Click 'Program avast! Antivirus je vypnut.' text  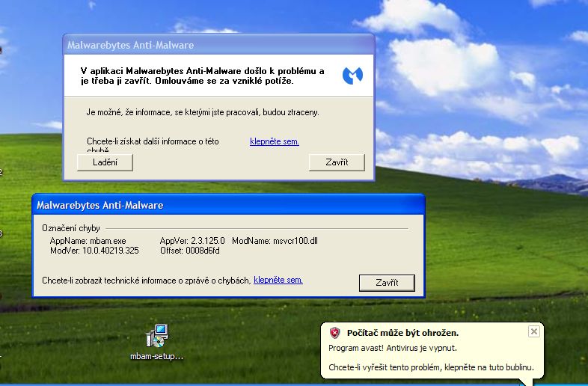click(393, 348)
